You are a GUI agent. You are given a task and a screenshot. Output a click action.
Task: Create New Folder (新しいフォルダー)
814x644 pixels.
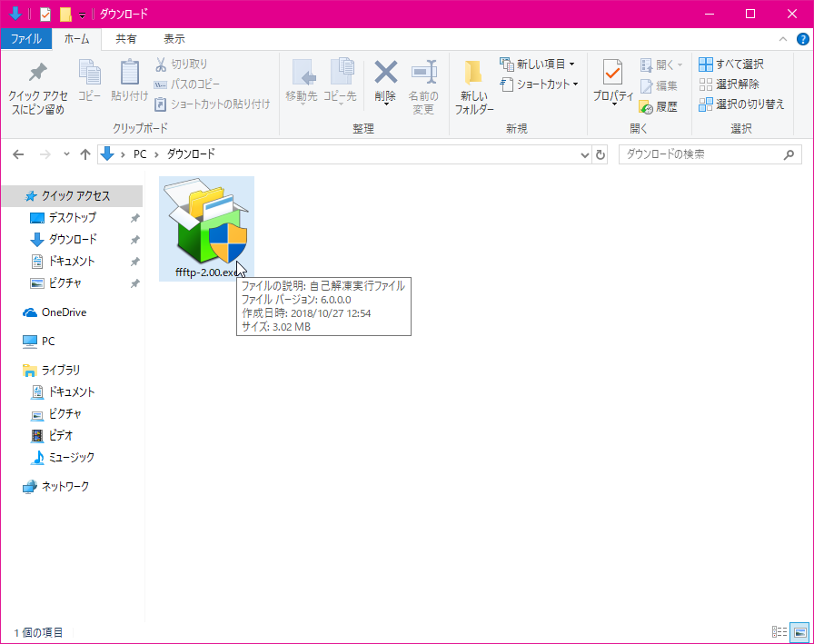click(x=474, y=87)
